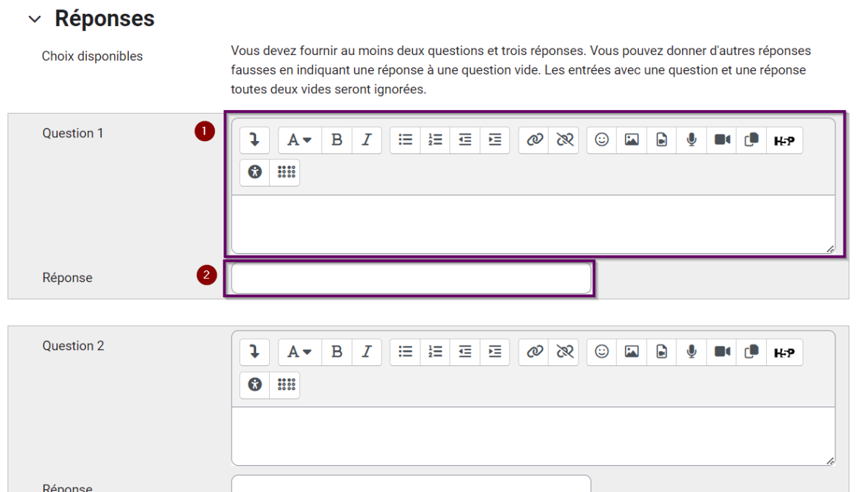Apply italic formatting in Question 1 editor
The width and height of the screenshot is (868, 492).
367,140
